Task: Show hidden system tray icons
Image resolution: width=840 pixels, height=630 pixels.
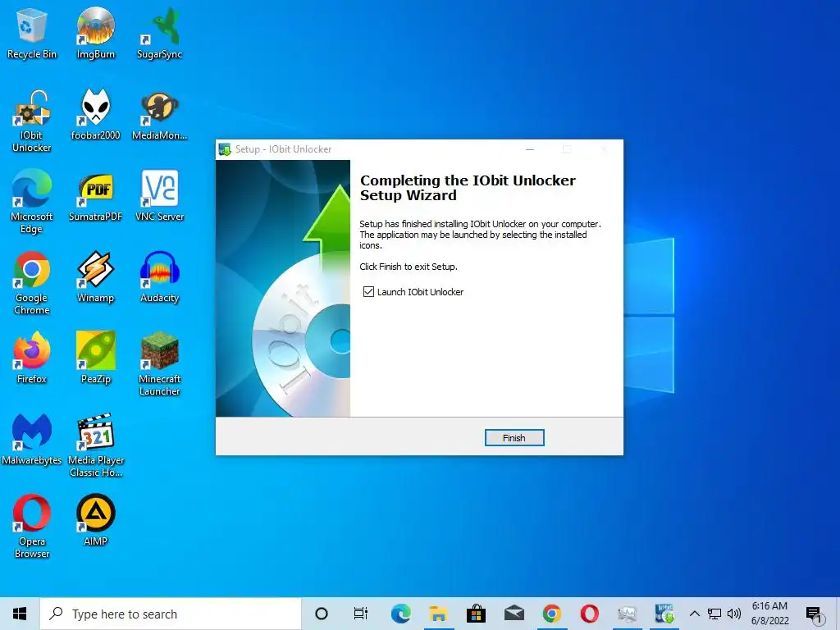Action: [x=694, y=614]
